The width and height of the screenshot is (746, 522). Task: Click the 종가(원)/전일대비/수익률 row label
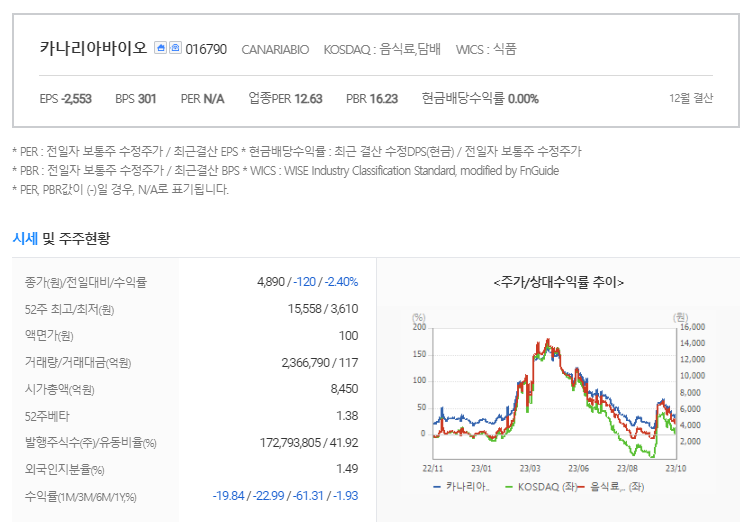pos(86,282)
